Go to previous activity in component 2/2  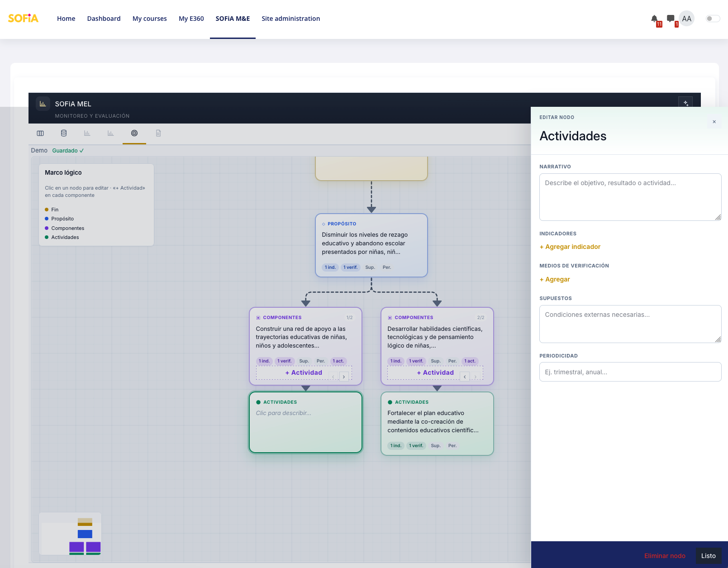465,377
